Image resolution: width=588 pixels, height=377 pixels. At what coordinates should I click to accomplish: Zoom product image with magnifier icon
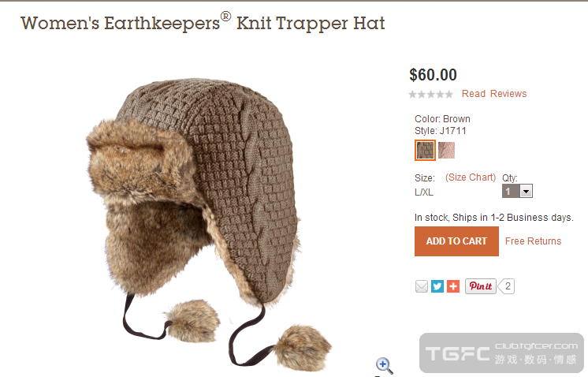(384, 365)
